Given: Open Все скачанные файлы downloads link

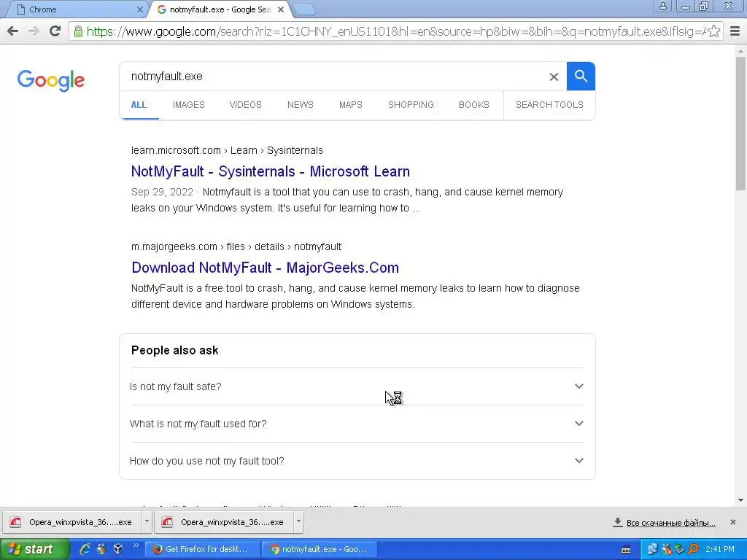Looking at the screenshot, I should (671, 523).
